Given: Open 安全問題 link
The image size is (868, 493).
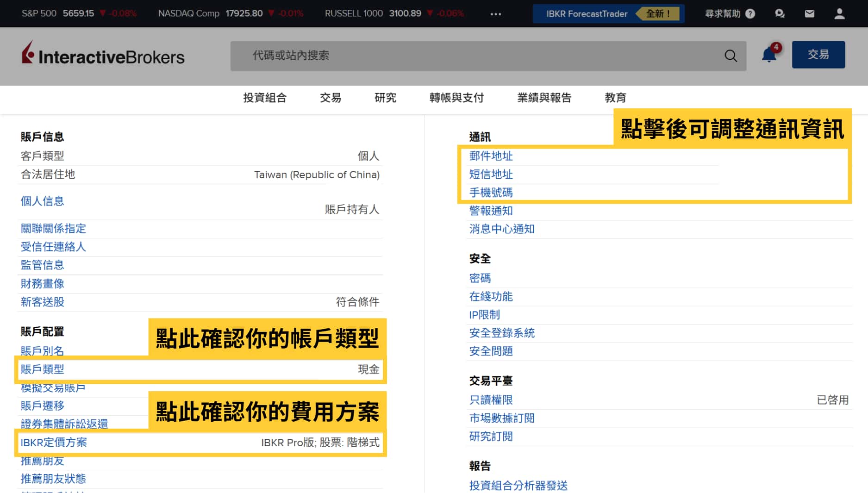Looking at the screenshot, I should click(491, 351).
